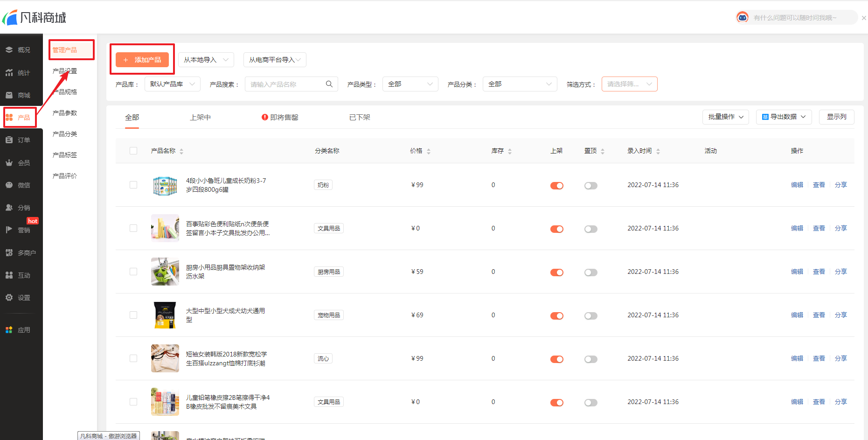
Task: Expand the 产品类型 dropdown
Action: [410, 84]
